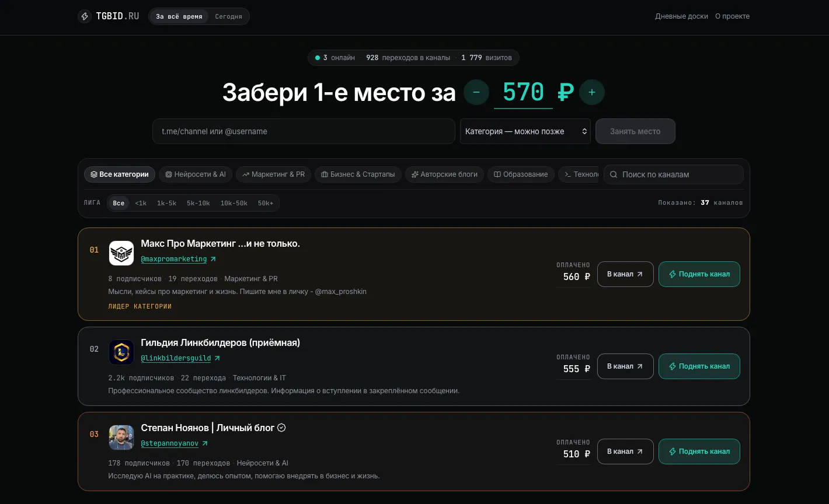Open Гильдия Линкбилдеров channel avatar
This screenshot has width=829, height=504.
121,352
